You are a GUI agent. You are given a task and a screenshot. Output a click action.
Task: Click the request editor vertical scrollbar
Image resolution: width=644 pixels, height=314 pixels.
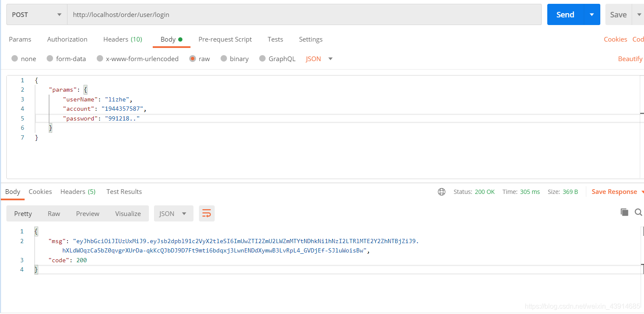pyautogui.click(x=642, y=127)
